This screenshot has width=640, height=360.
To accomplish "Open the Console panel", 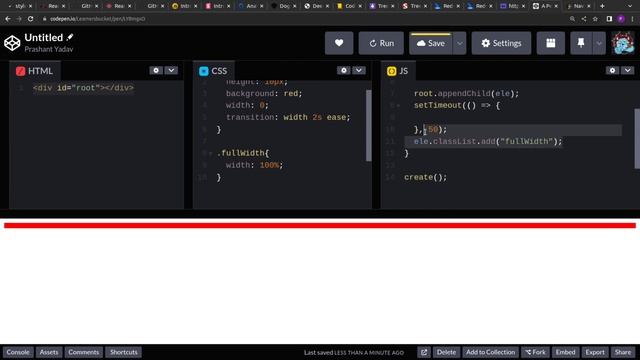I will pos(18,352).
